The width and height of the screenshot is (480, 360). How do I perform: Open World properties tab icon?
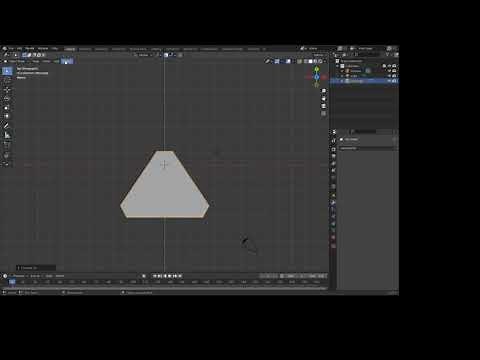click(334, 178)
